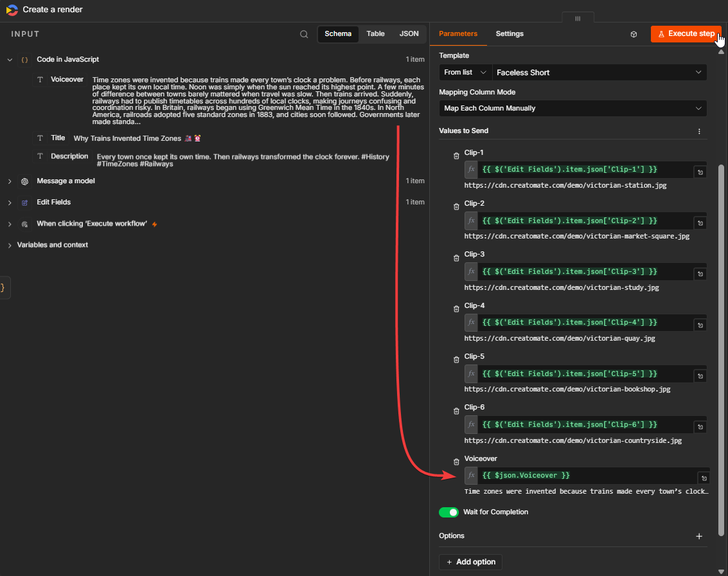728x576 pixels.
Task: Open Values to Send three-dot menu
Action: pyautogui.click(x=699, y=131)
